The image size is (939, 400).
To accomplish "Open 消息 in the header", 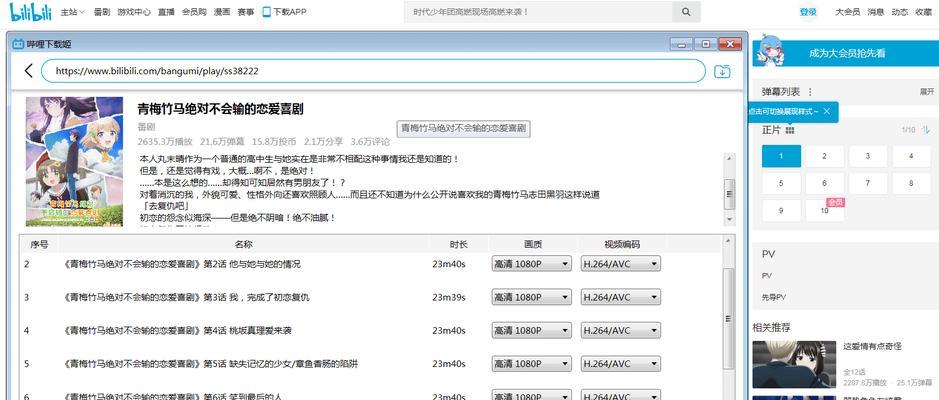I will click(876, 11).
